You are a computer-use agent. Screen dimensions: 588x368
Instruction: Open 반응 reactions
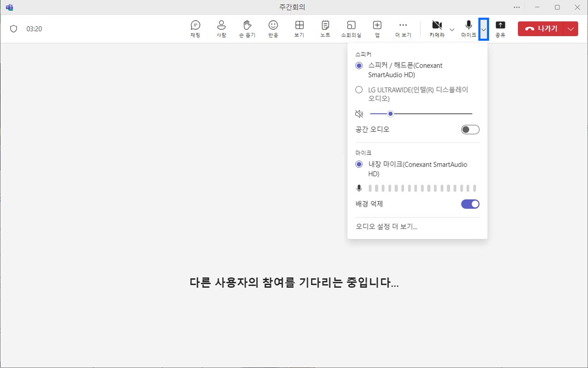273,29
